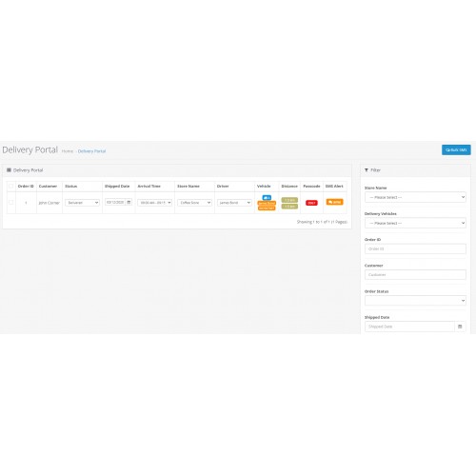Open the Driver dropdown showing James Bond
This screenshot has height=476, width=476.
click(x=234, y=203)
